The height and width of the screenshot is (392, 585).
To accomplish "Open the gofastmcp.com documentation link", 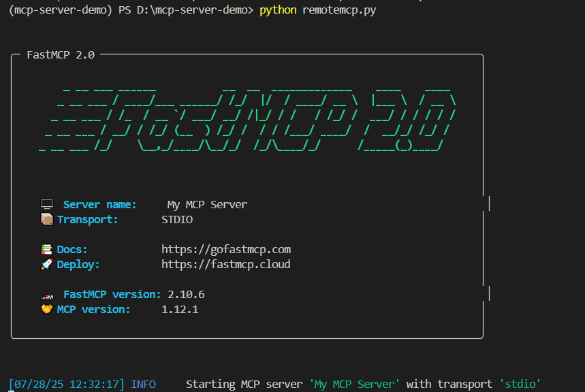I will pyautogui.click(x=225, y=248).
